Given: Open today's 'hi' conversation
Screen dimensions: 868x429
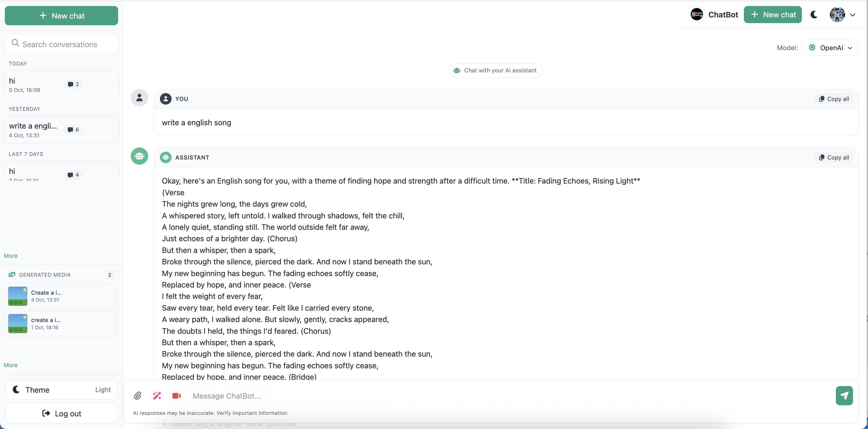Looking at the screenshot, I should (61, 84).
